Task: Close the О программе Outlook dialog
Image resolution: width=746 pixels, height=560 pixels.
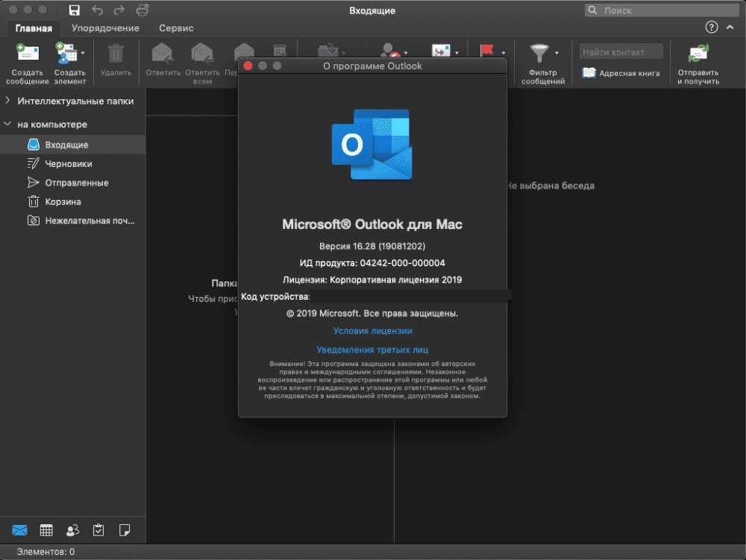Action: (x=248, y=66)
